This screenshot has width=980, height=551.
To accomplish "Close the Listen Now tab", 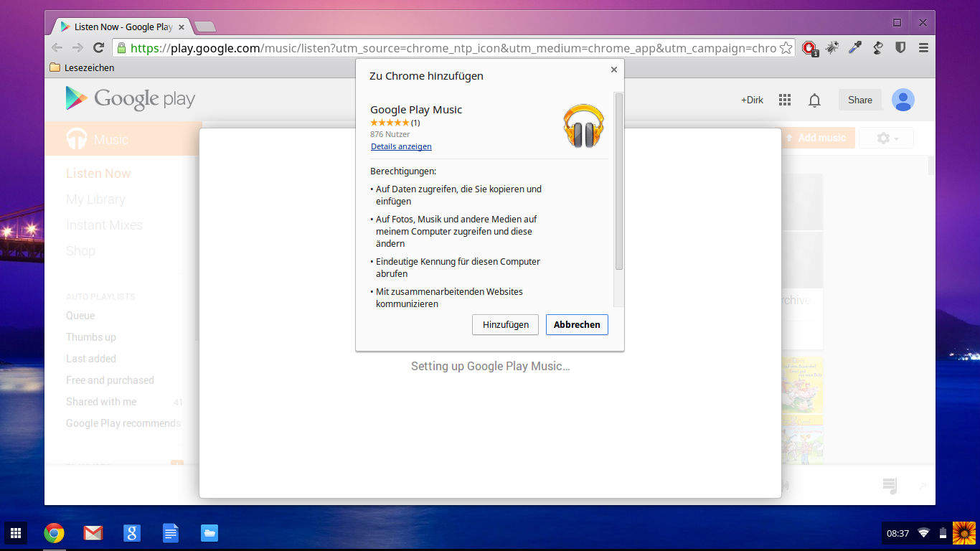I will click(x=182, y=27).
